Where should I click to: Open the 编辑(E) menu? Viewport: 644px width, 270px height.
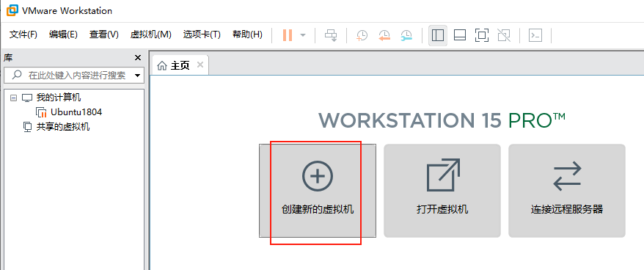[63, 34]
